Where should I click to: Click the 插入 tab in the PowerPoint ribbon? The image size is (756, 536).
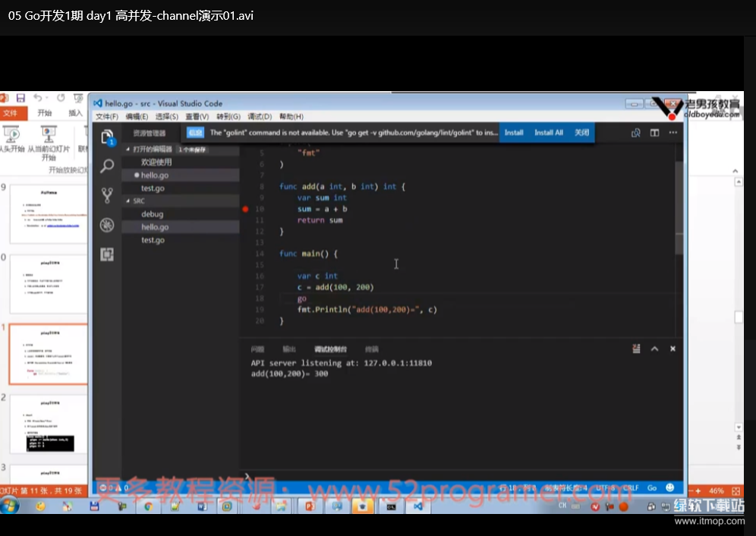coord(75,113)
